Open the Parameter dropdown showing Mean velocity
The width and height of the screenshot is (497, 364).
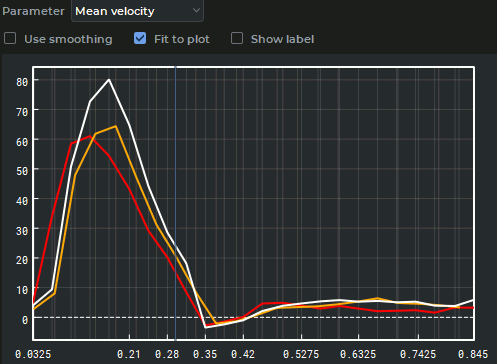pos(137,11)
